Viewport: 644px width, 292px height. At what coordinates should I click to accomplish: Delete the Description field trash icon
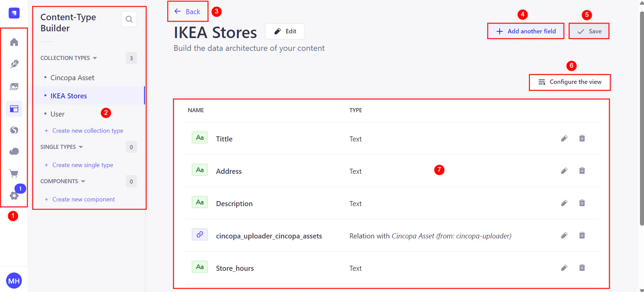click(582, 203)
